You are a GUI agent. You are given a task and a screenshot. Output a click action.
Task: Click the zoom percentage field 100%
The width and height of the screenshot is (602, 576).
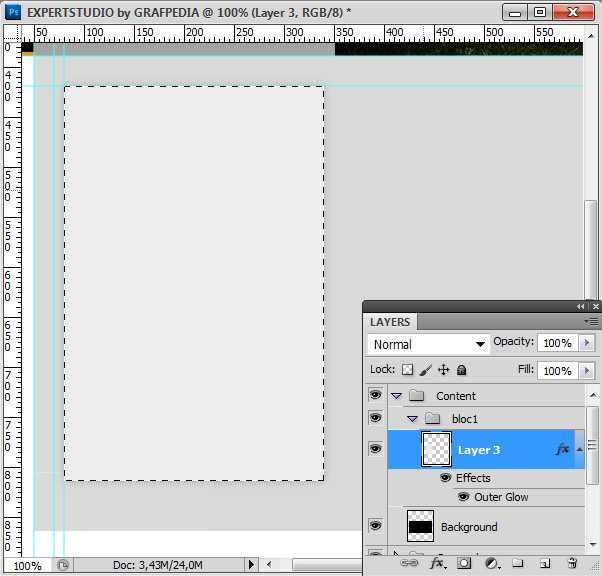(x=27, y=566)
